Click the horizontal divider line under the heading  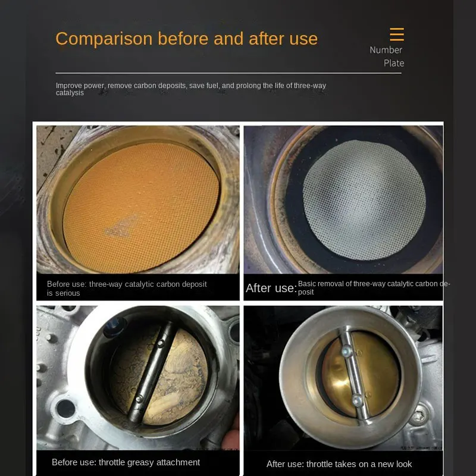[228, 73]
